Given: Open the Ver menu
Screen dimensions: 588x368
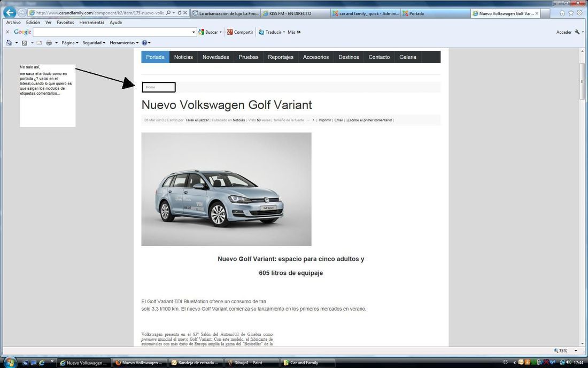Looking at the screenshot, I should coord(48,22).
